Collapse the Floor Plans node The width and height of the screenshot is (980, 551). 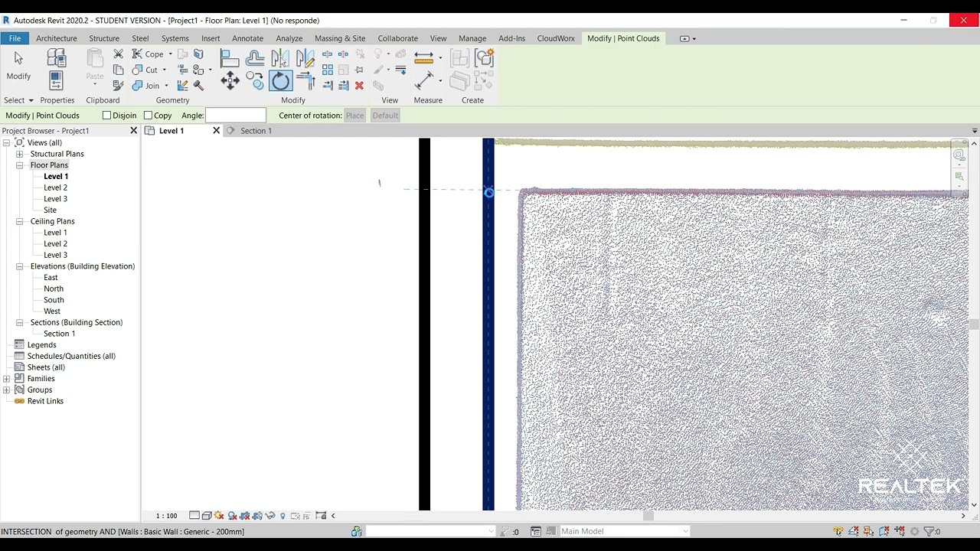(19, 165)
